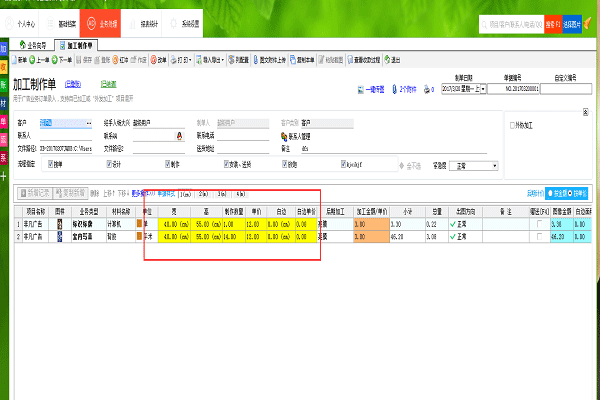Select the red 业务处理 section
600x400 pixels.
point(101,24)
